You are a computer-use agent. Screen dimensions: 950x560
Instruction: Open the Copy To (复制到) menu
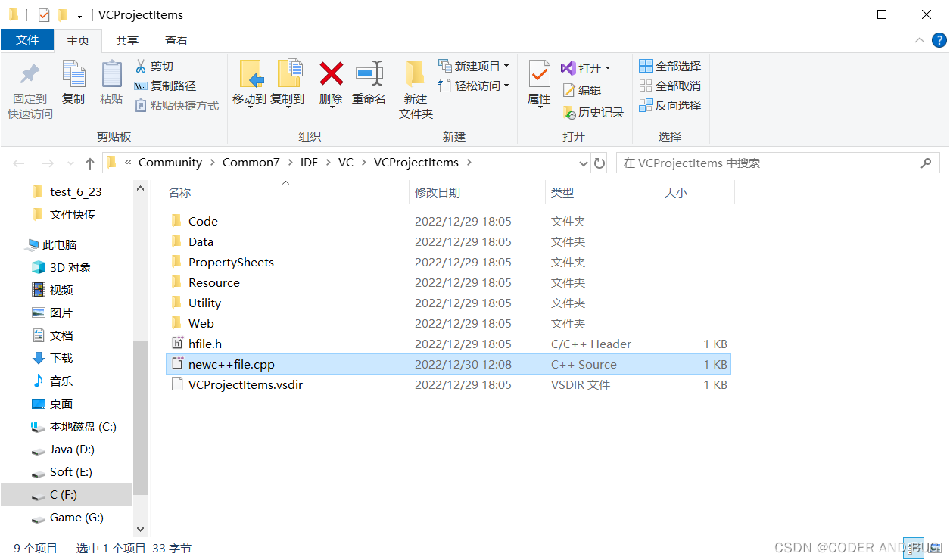[x=288, y=83]
